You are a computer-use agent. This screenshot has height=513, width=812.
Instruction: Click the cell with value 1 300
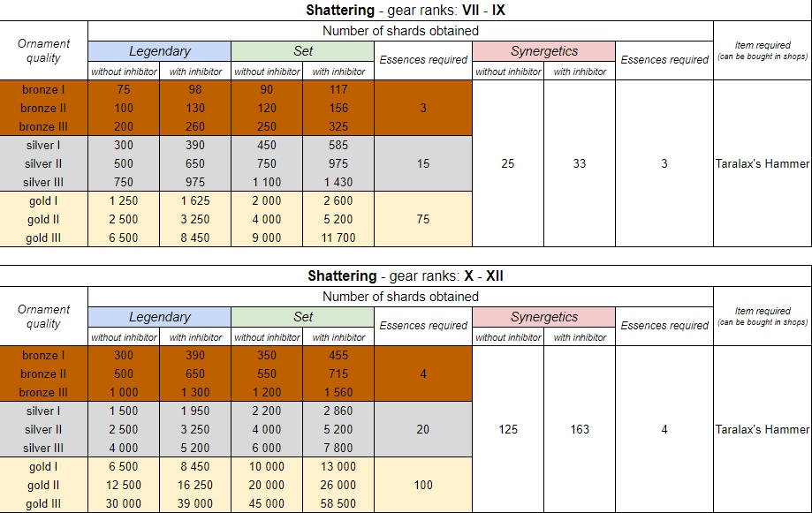[195, 392]
